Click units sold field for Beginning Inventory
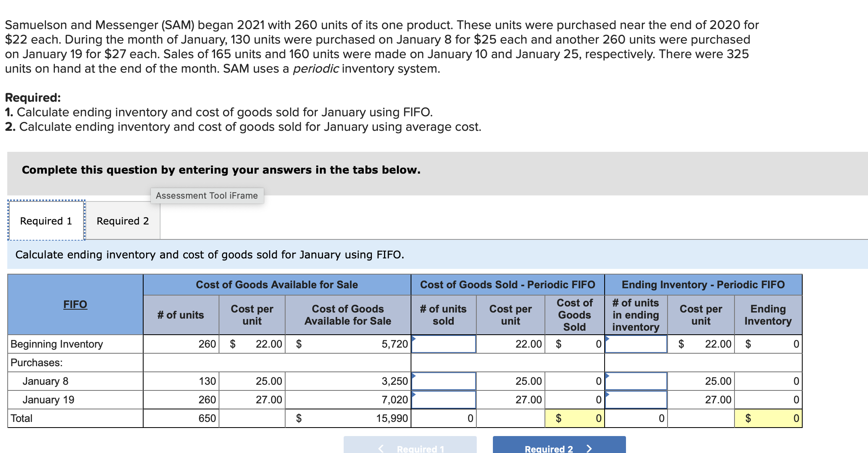 coord(444,344)
